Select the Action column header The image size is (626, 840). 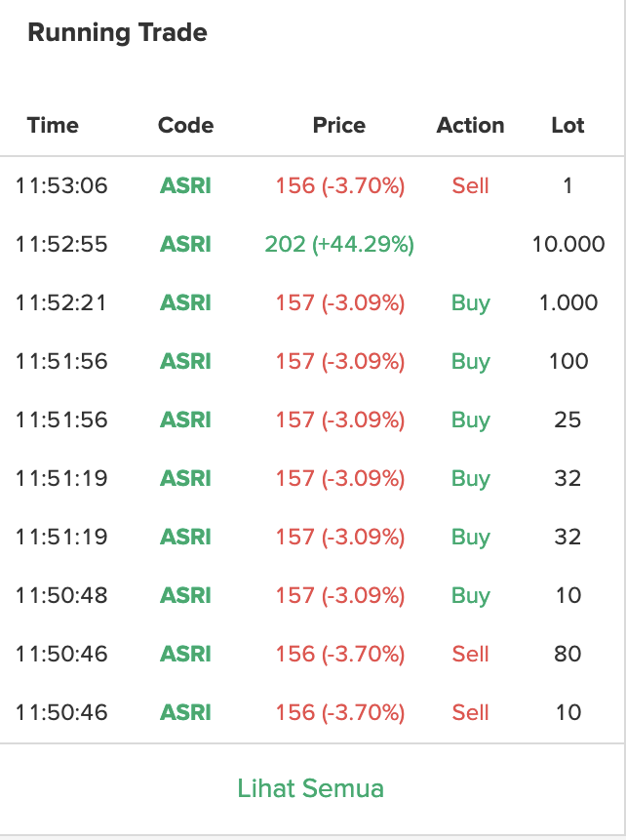pyautogui.click(x=471, y=125)
